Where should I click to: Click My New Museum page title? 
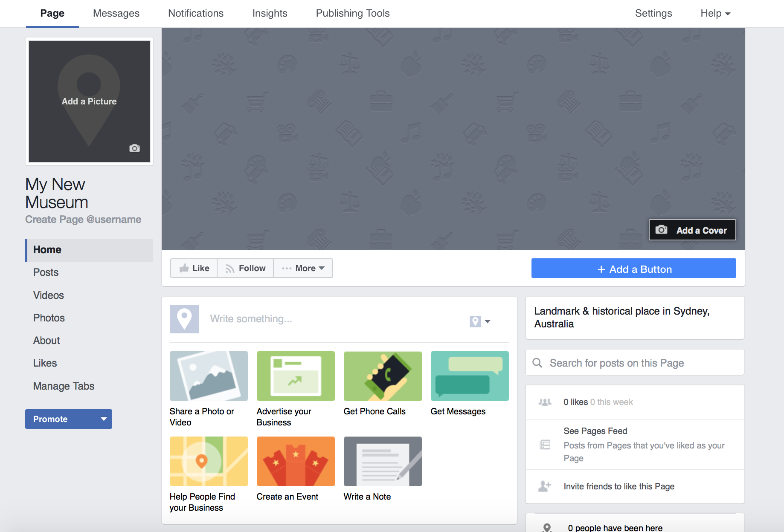(57, 193)
